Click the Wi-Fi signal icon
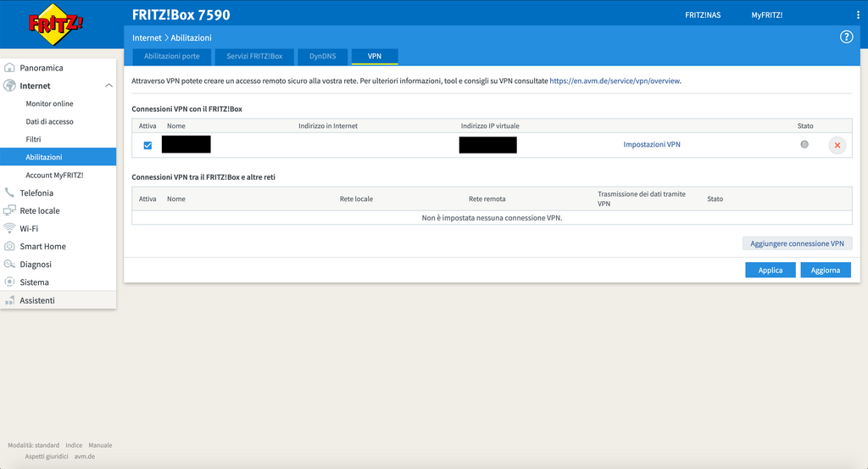Screen dimensions: 868x469 [x=9, y=228]
